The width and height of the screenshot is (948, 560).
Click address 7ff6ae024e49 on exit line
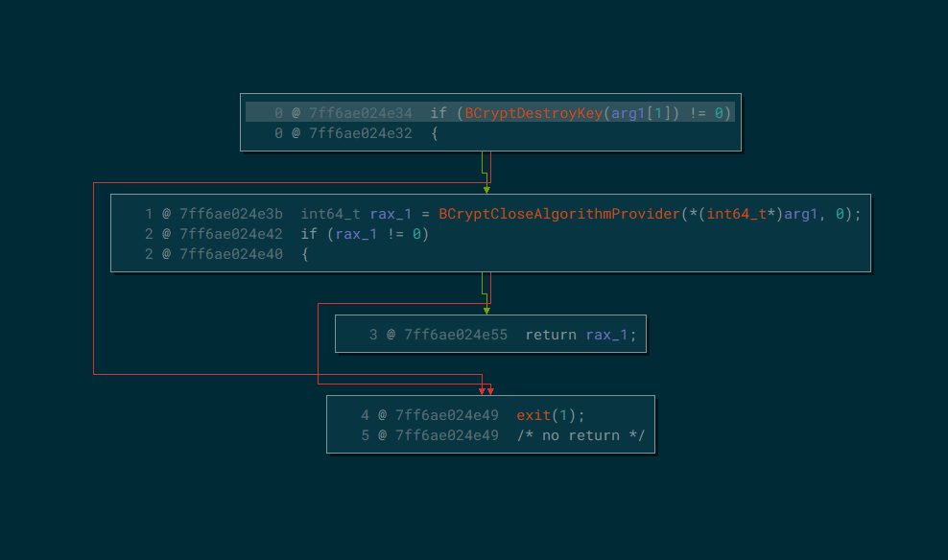click(x=447, y=415)
